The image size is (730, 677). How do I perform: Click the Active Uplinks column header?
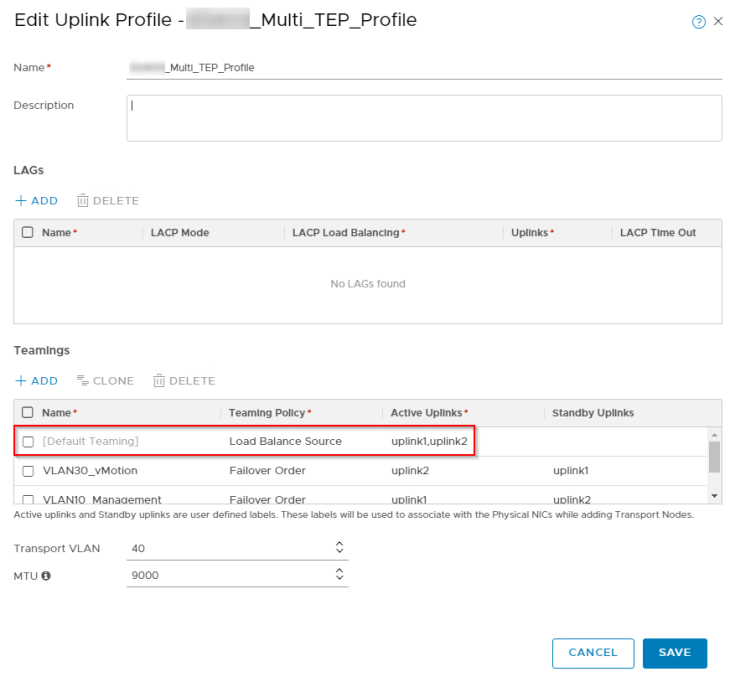point(428,413)
